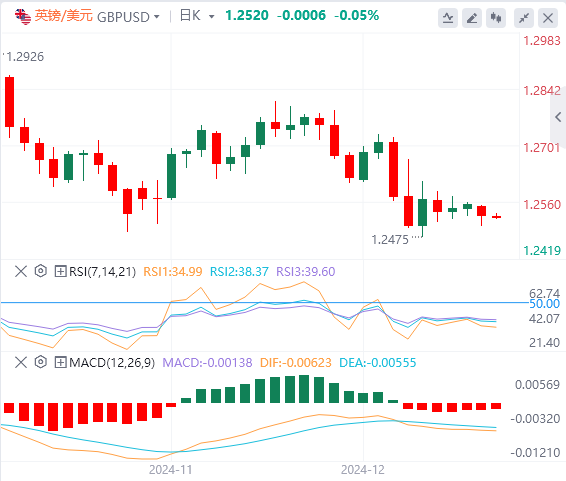The image size is (566, 481).
Task: Expand the RSI panel with its plus icon
Action: point(60,271)
